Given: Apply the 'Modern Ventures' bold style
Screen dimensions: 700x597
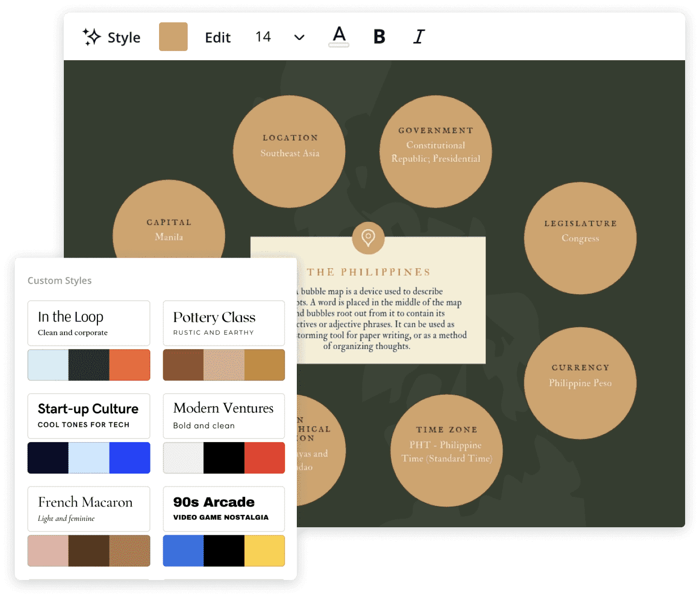Looking at the screenshot, I should 223,416.
